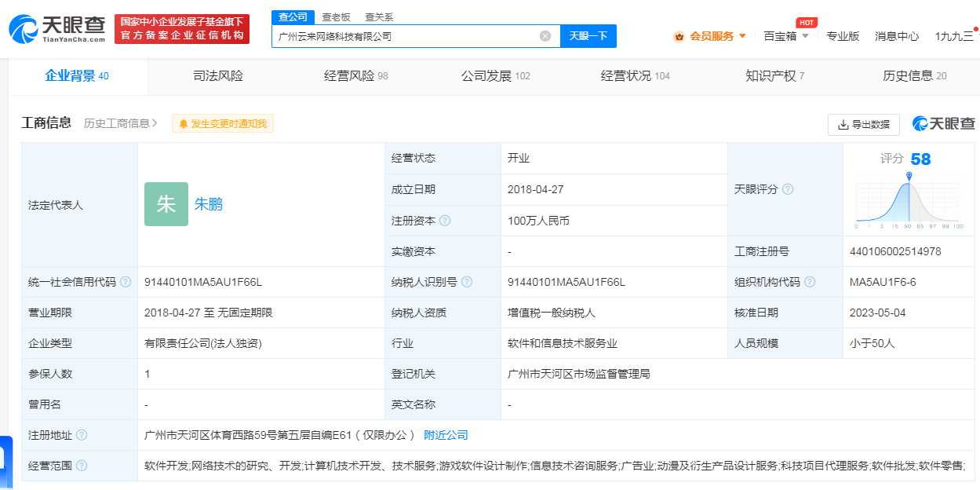Click the help icon beside 组织机构代码
The height and width of the screenshot is (490, 980).
pyautogui.click(x=810, y=282)
